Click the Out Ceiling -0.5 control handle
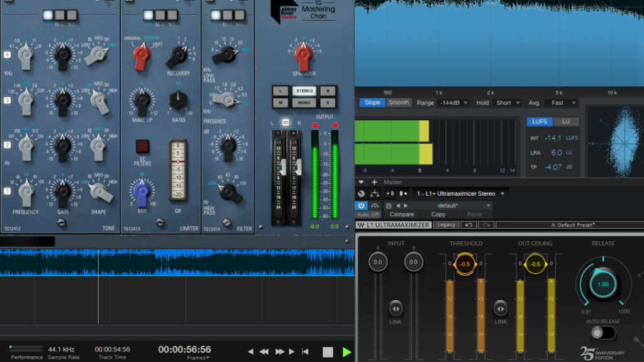This screenshot has height=362, width=644. click(535, 264)
